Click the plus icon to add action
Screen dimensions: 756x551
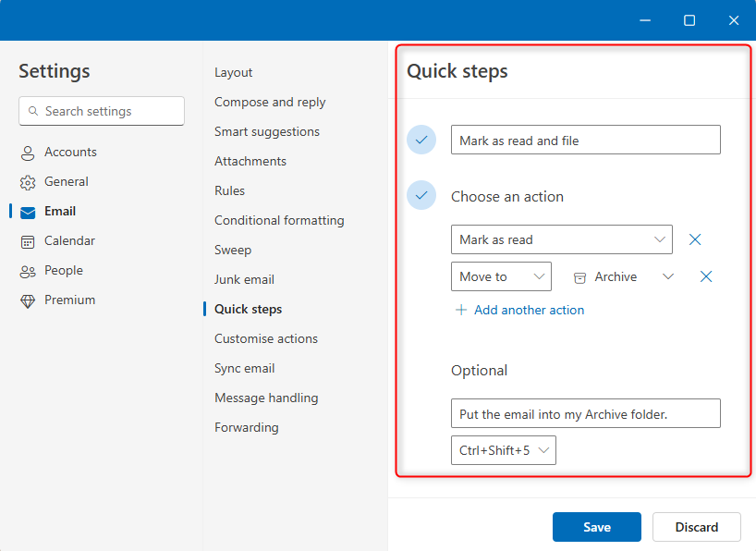(461, 311)
